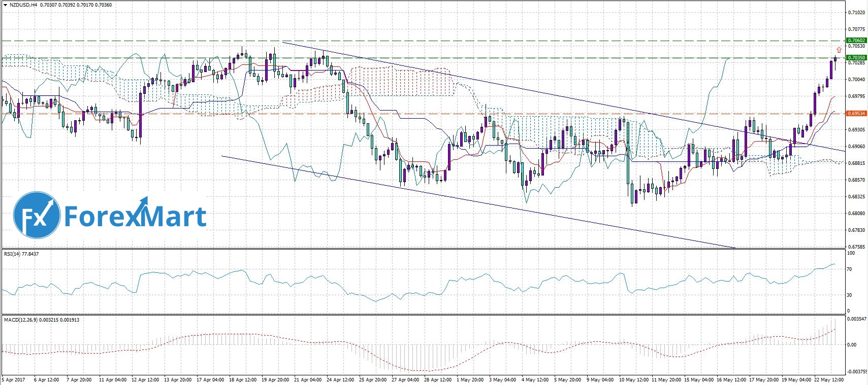Click the 0.68325 price axis label
The image size is (868, 385).
pyautogui.click(x=856, y=197)
